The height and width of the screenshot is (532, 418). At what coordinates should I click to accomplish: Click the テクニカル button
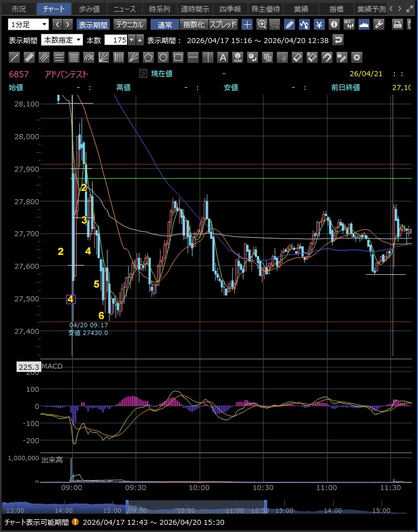coord(130,24)
